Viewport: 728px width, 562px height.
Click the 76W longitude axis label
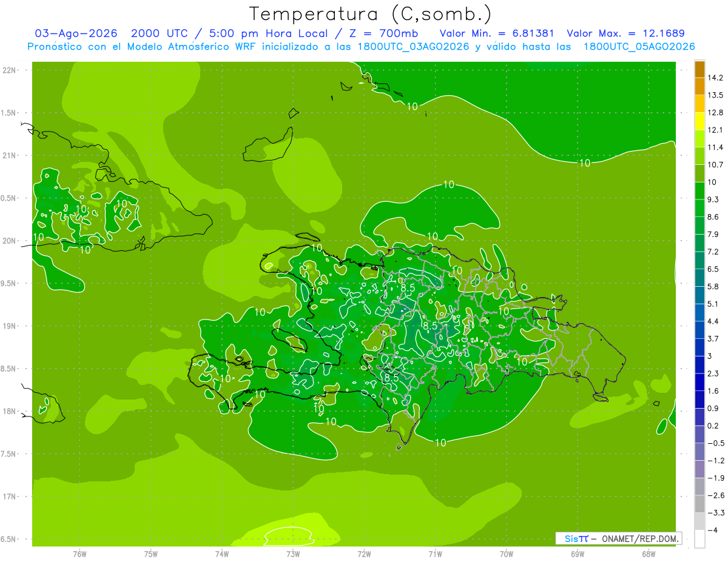click(x=79, y=554)
